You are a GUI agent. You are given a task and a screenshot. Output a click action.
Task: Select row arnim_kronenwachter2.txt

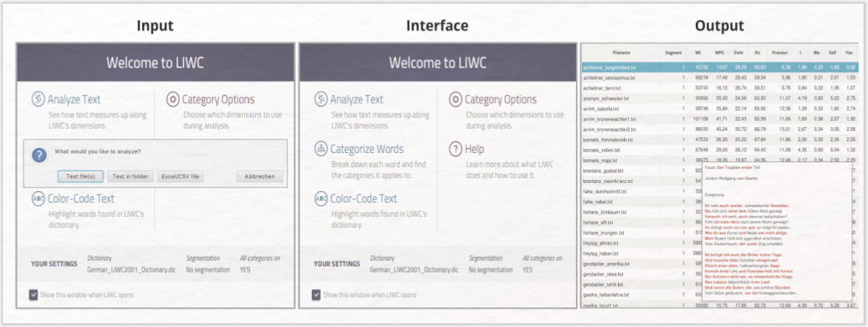pos(719,129)
